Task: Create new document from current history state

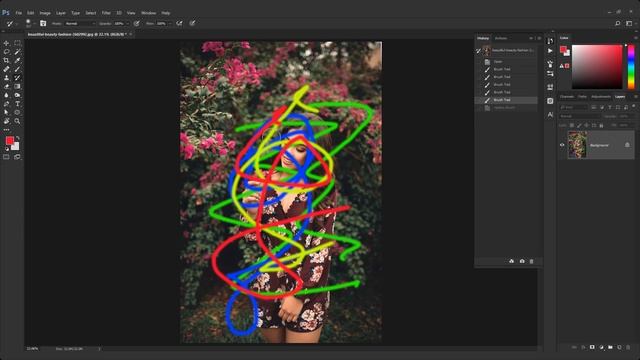Action: [x=511, y=261]
